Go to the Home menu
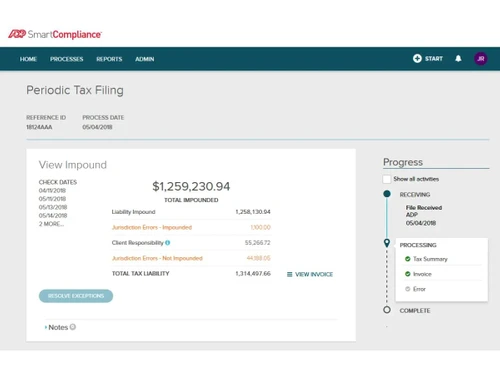Screen dimensions: 500x375 (x=28, y=59)
